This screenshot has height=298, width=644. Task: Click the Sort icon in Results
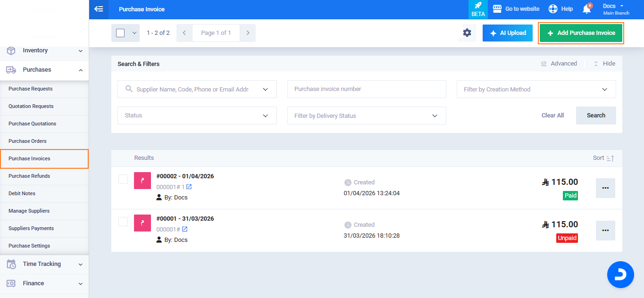click(x=610, y=158)
